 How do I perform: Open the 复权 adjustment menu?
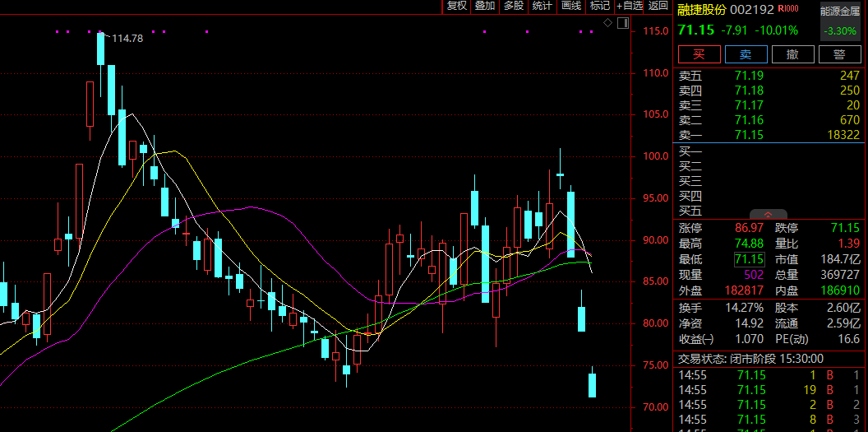pos(457,6)
